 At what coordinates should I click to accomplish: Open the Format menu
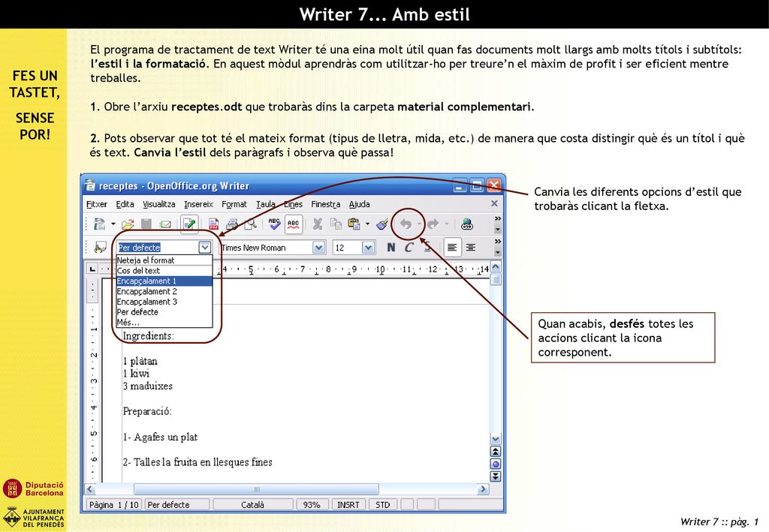point(234,204)
